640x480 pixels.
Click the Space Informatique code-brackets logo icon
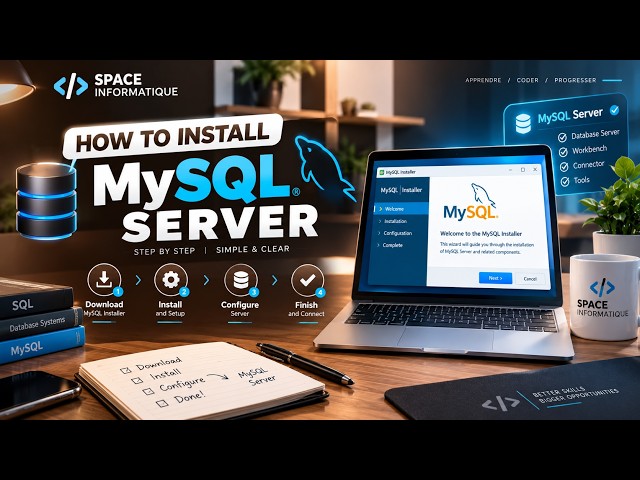coord(71,86)
